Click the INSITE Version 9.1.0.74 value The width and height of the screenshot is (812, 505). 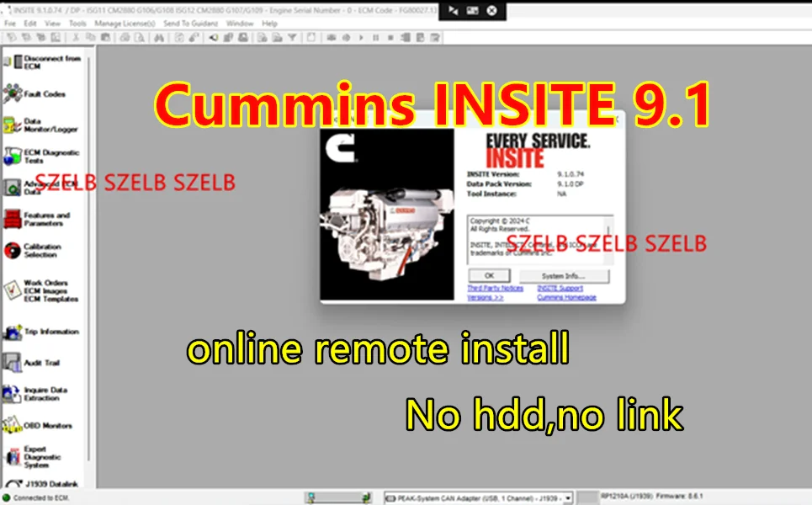tap(571, 174)
